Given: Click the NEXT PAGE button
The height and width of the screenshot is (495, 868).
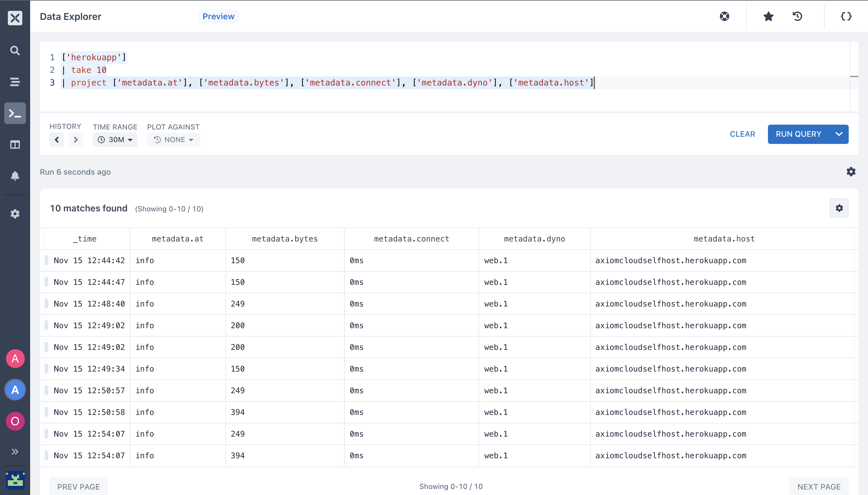Looking at the screenshot, I should [819, 487].
